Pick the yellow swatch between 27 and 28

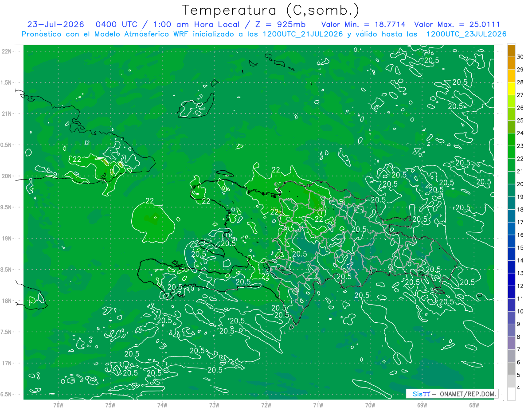pyautogui.click(x=512, y=89)
